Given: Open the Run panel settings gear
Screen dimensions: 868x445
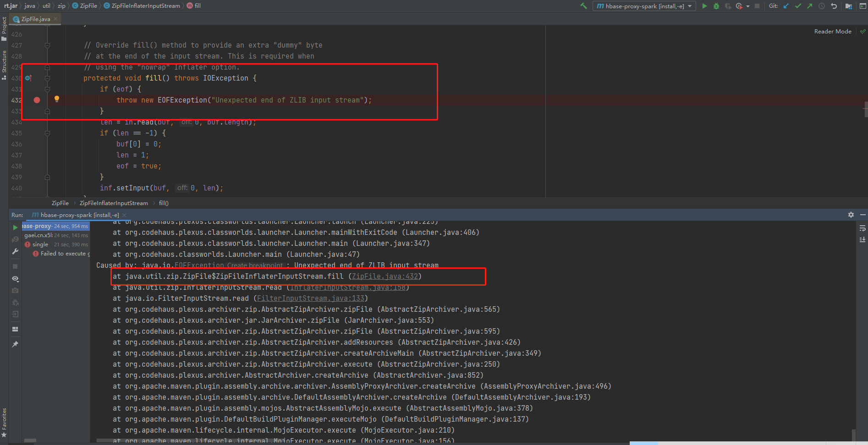Looking at the screenshot, I should pyautogui.click(x=851, y=215).
